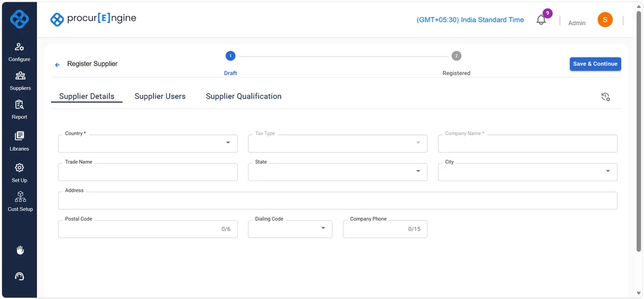Image resolution: width=644 pixels, height=299 pixels.
Task: Click the India Standard Time timezone link
Action: point(470,20)
